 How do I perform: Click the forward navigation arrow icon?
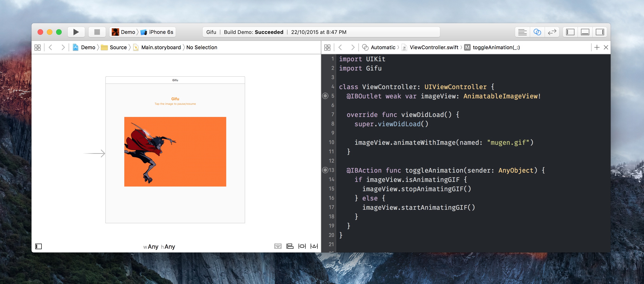[64, 47]
